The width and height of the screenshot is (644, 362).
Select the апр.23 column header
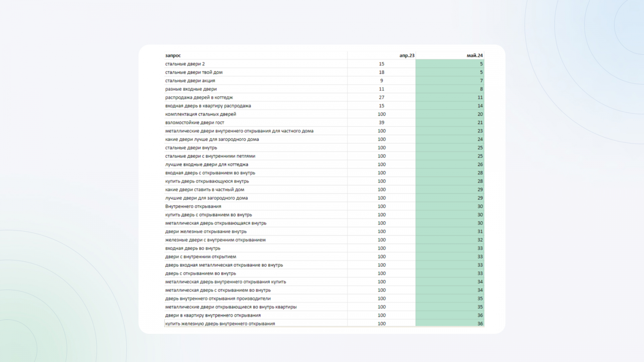tap(382, 56)
